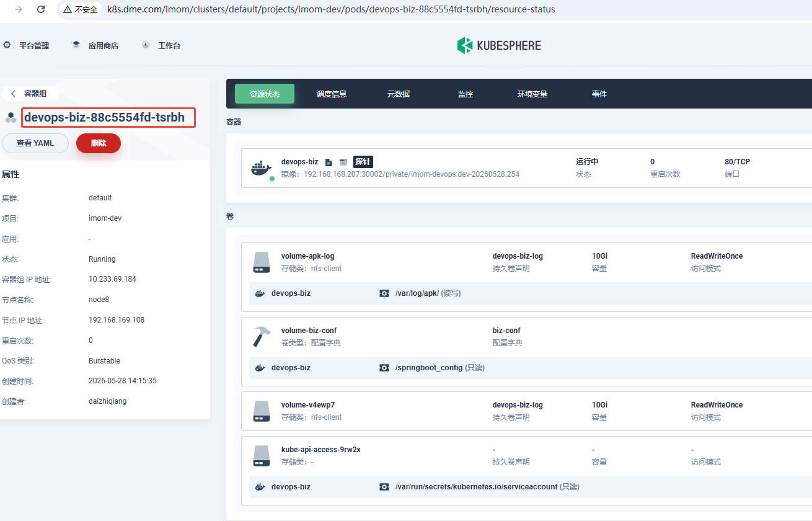
Task: Click kube-api-access-9rw2x volume name
Action: pos(321,450)
